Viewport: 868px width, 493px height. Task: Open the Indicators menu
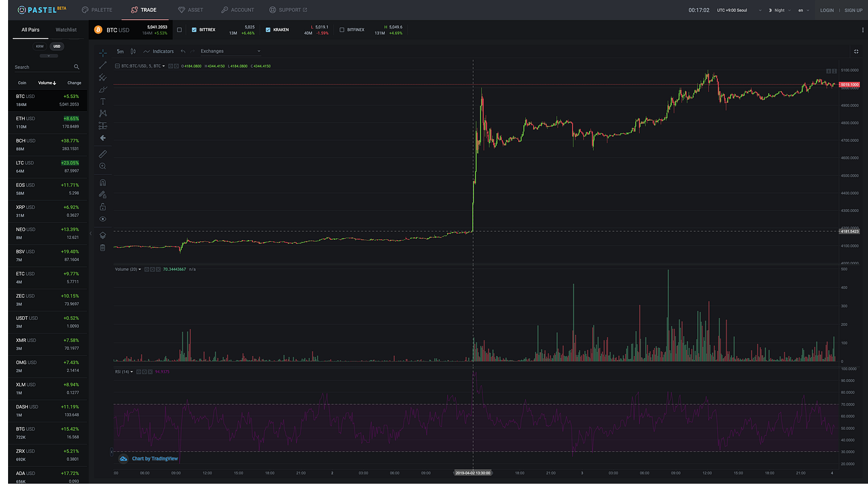[x=159, y=51]
